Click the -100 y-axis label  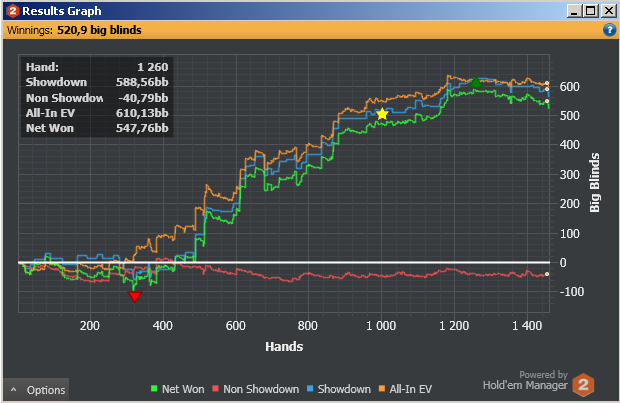[x=572, y=292]
